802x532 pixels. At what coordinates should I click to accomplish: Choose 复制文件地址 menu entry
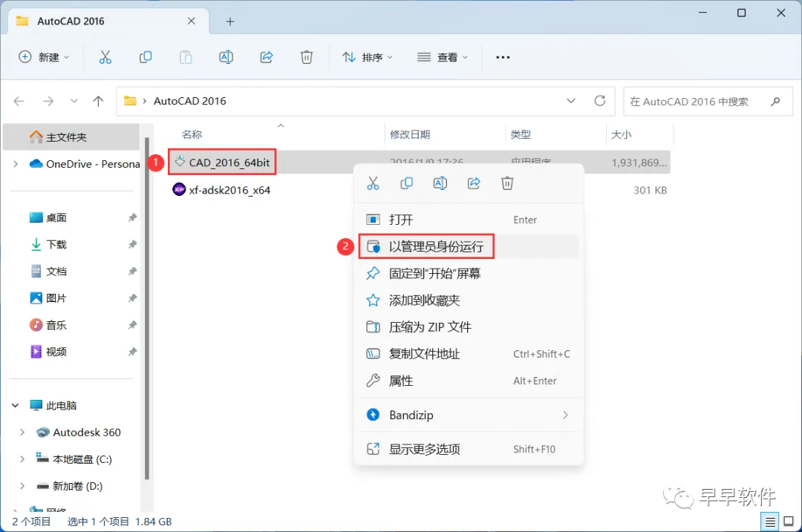(x=469, y=354)
